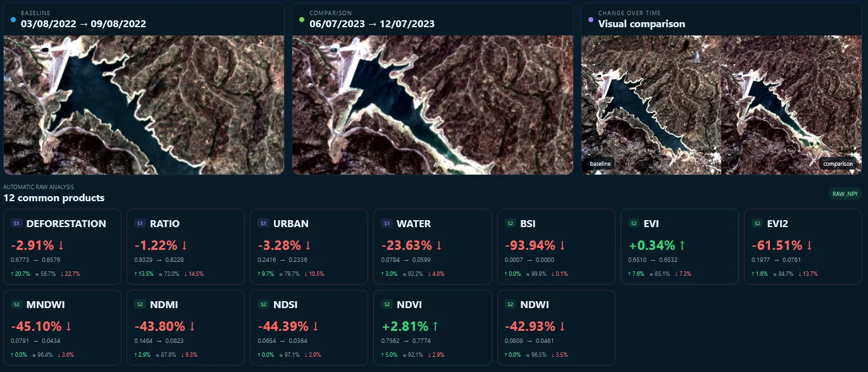
Task: Click the down arrow beside -61.51%
Action: (x=808, y=245)
